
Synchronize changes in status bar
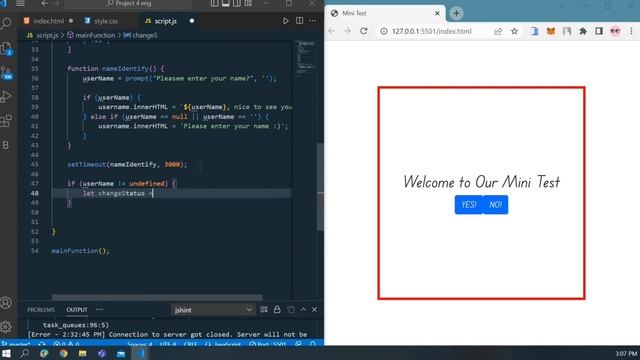(x=42, y=344)
